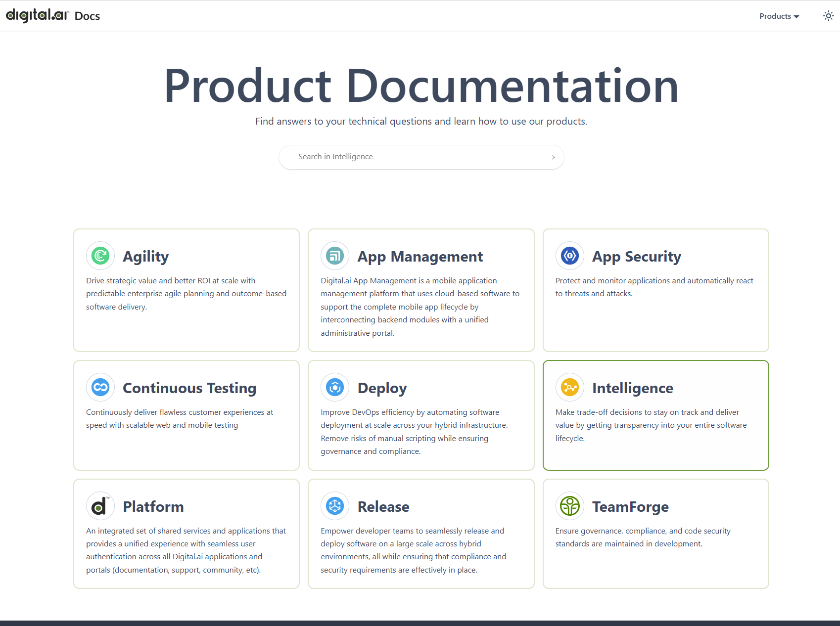Click 'Drive strategic value' Agility description

(186, 294)
